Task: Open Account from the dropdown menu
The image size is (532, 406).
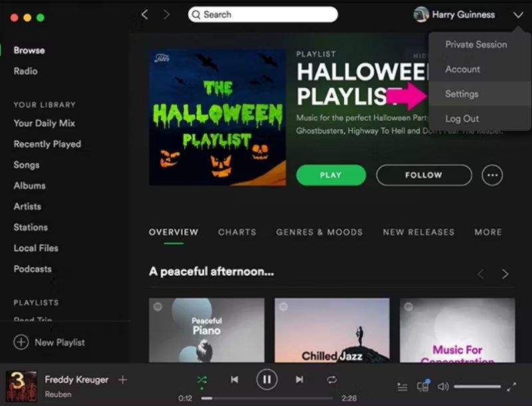Action: pyautogui.click(x=462, y=69)
